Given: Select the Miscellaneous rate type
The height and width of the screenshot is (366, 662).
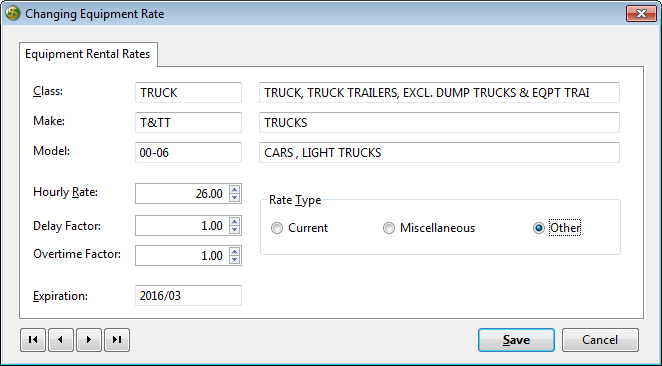Looking at the screenshot, I should click(x=429, y=228).
